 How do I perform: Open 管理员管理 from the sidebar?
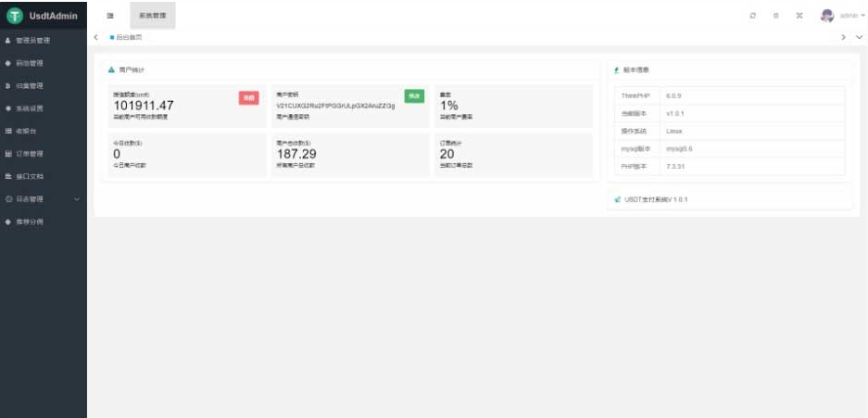point(33,41)
